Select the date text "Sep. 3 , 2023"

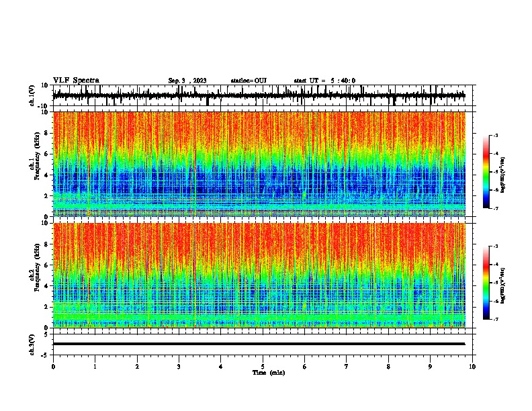point(187,81)
